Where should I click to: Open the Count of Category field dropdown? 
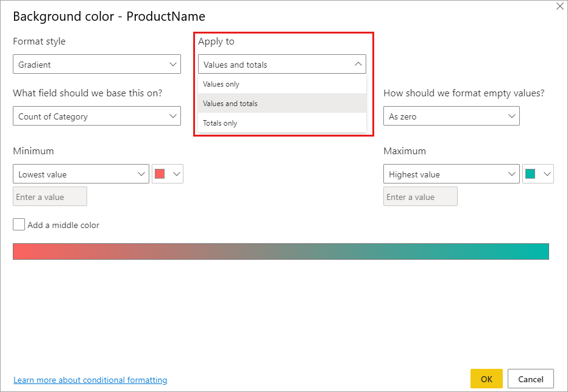[x=97, y=116]
